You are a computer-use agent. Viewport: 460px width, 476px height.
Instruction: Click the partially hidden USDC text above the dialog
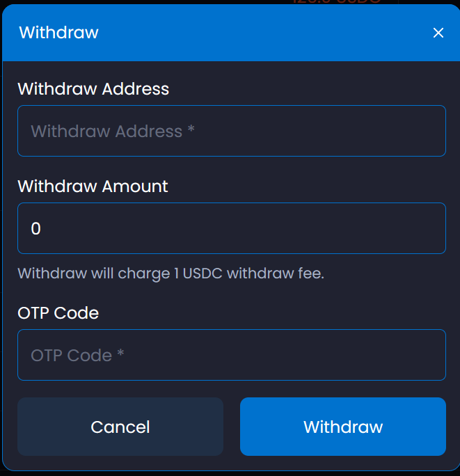(337, 2)
